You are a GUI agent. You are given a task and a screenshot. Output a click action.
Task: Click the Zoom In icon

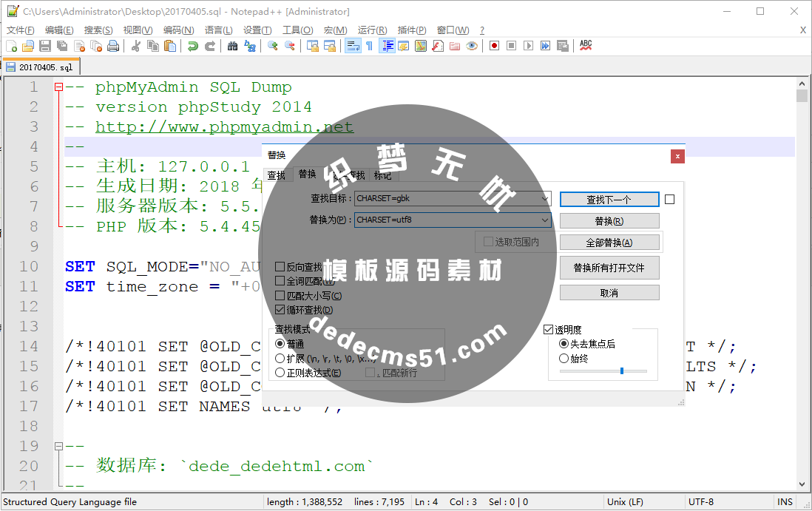point(271,46)
